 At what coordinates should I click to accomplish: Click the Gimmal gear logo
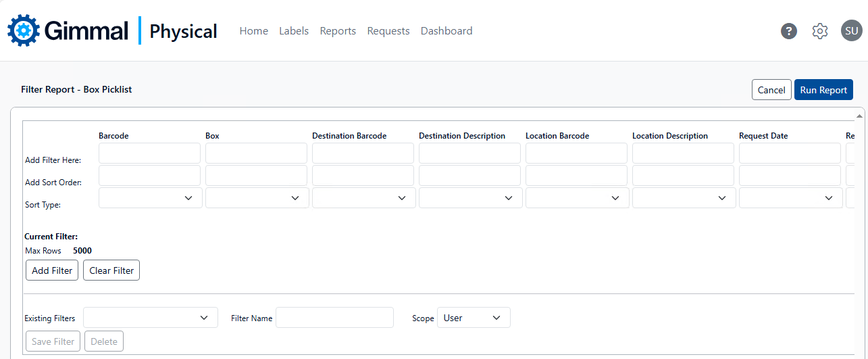coord(24,30)
